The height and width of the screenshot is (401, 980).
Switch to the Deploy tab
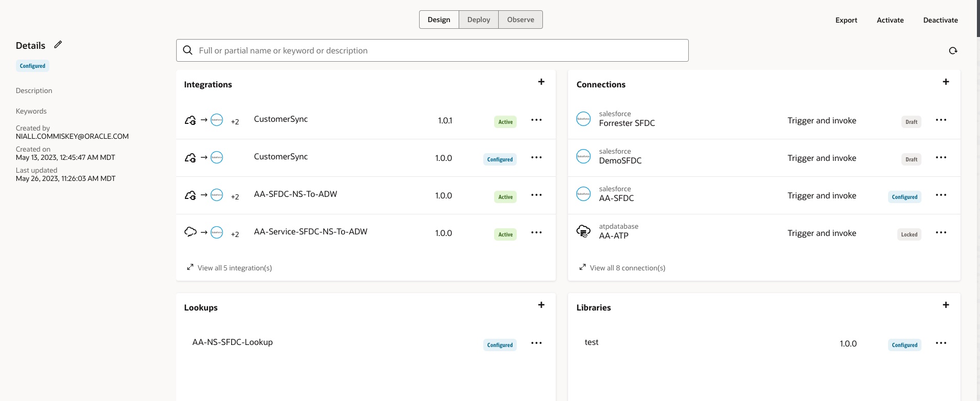pos(479,20)
